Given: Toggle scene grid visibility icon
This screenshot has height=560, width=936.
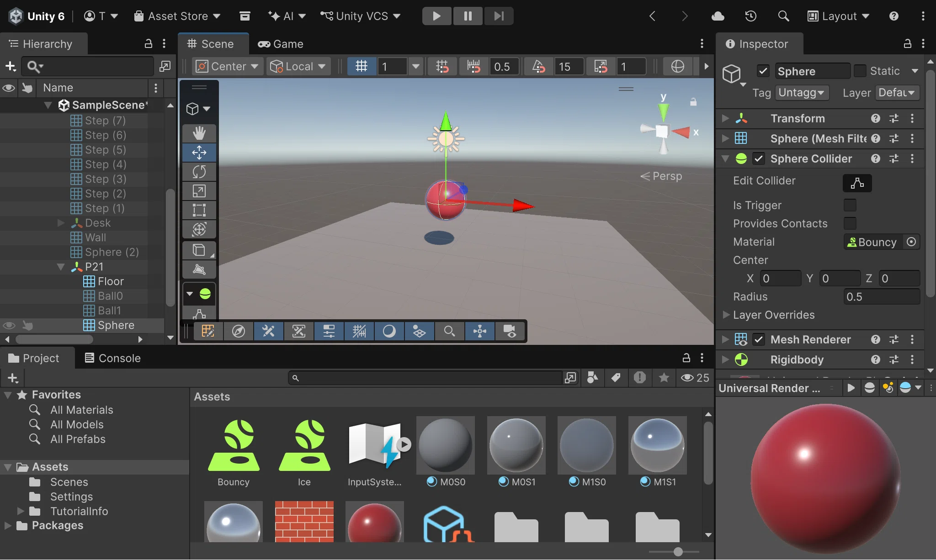Looking at the screenshot, I should click(x=362, y=67).
